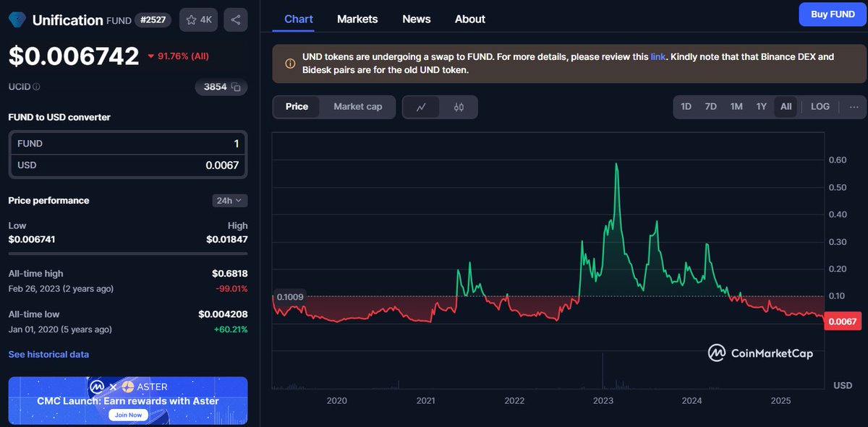Click the 91.76% (All) change indicator
This screenshot has height=427, width=868.
pos(178,56)
